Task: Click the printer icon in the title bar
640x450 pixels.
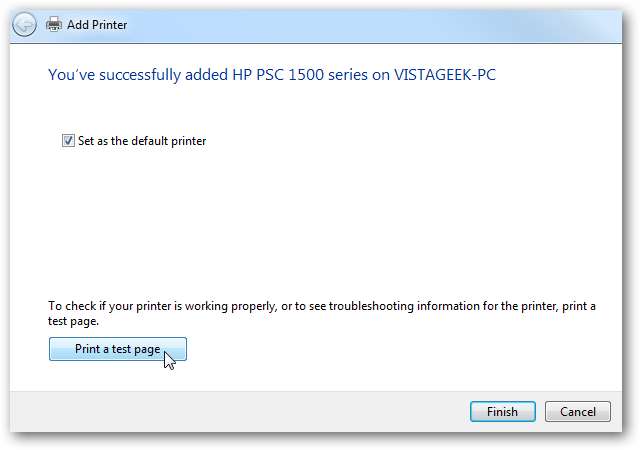Action: 54,23
